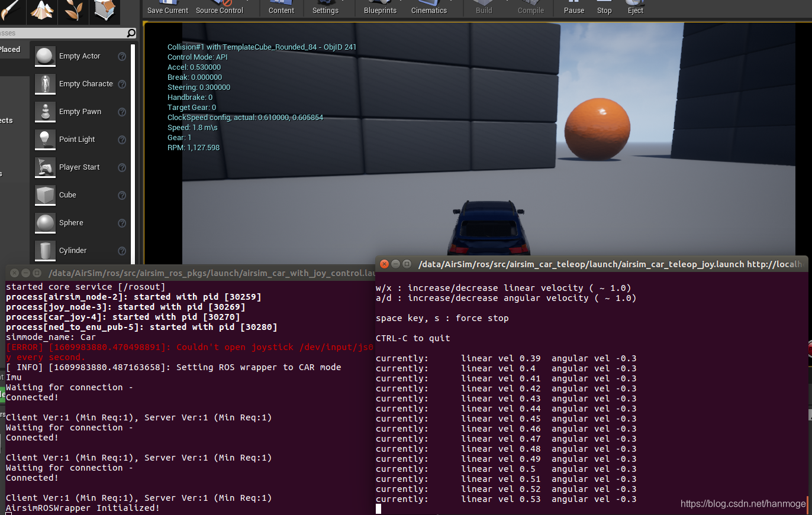The width and height of the screenshot is (812, 515).
Task: Open help for Cylinder
Action: 122,251
